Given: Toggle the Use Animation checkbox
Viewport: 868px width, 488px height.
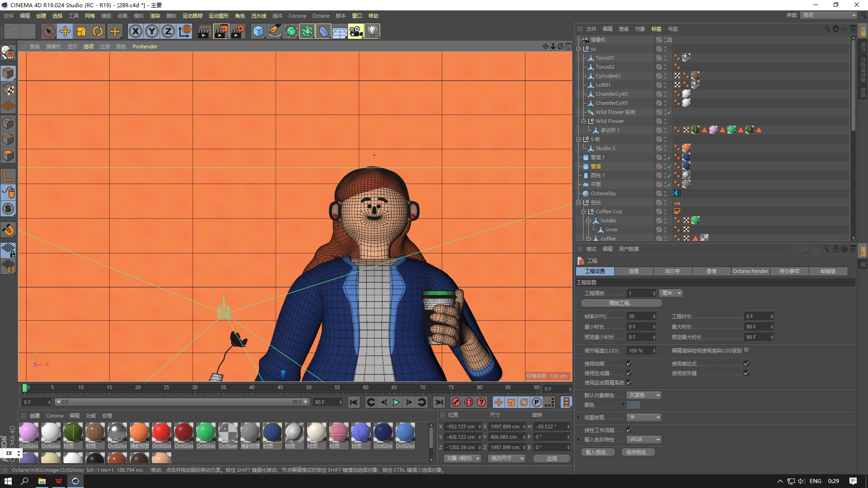Looking at the screenshot, I should (x=629, y=363).
